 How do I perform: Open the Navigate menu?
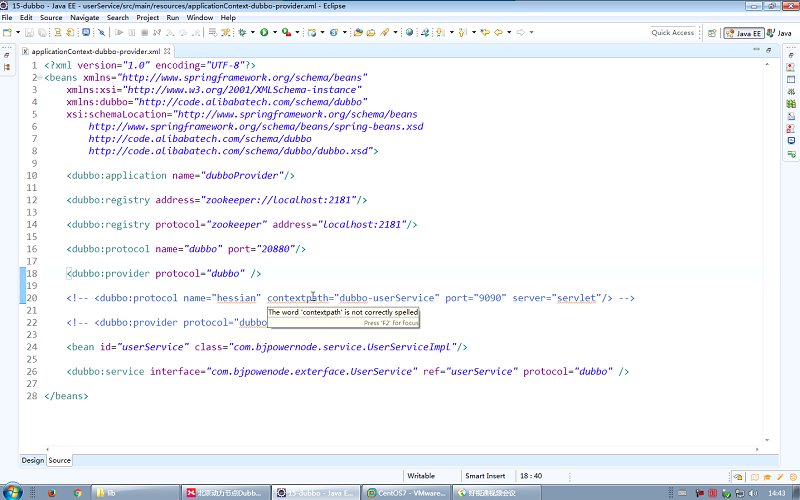(84, 18)
